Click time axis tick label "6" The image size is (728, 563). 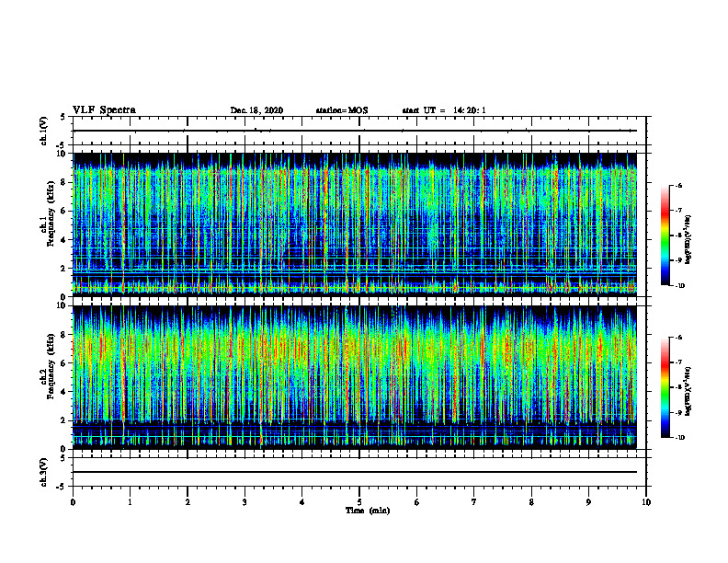point(417,502)
